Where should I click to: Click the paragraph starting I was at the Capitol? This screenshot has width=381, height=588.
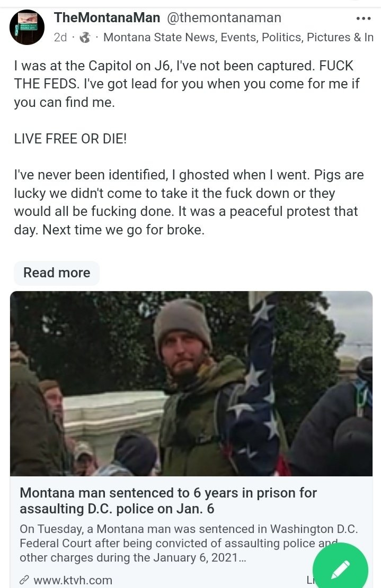(187, 84)
